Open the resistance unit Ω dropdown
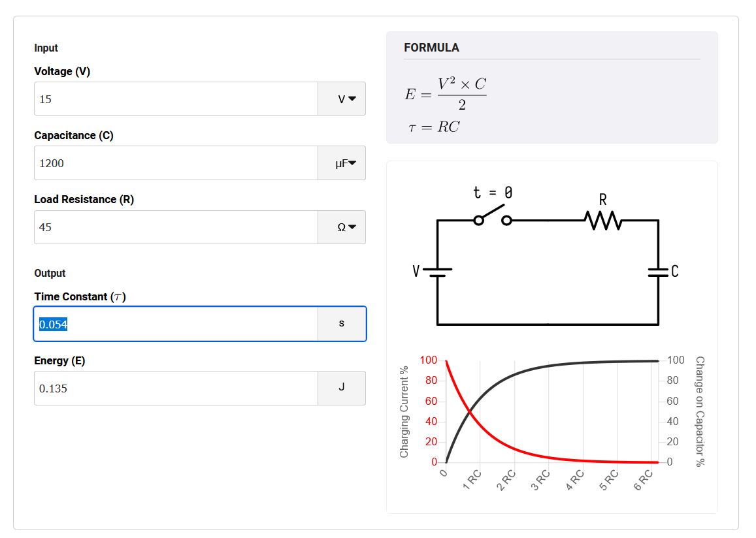 tap(342, 227)
